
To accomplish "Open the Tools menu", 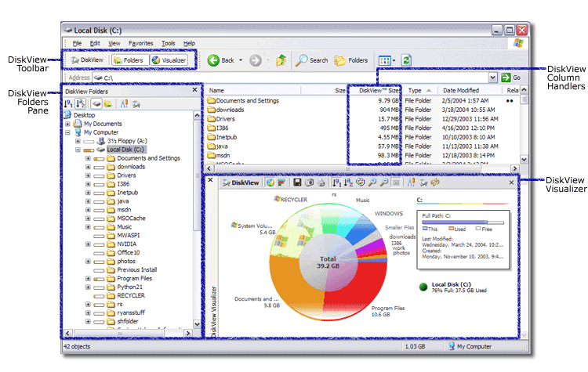I will tap(169, 42).
